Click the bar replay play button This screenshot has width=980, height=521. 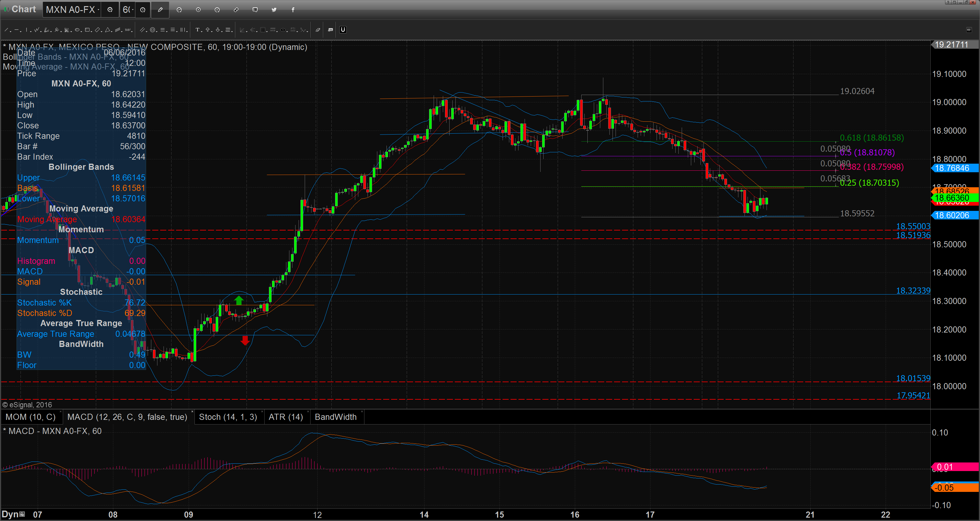(x=198, y=10)
